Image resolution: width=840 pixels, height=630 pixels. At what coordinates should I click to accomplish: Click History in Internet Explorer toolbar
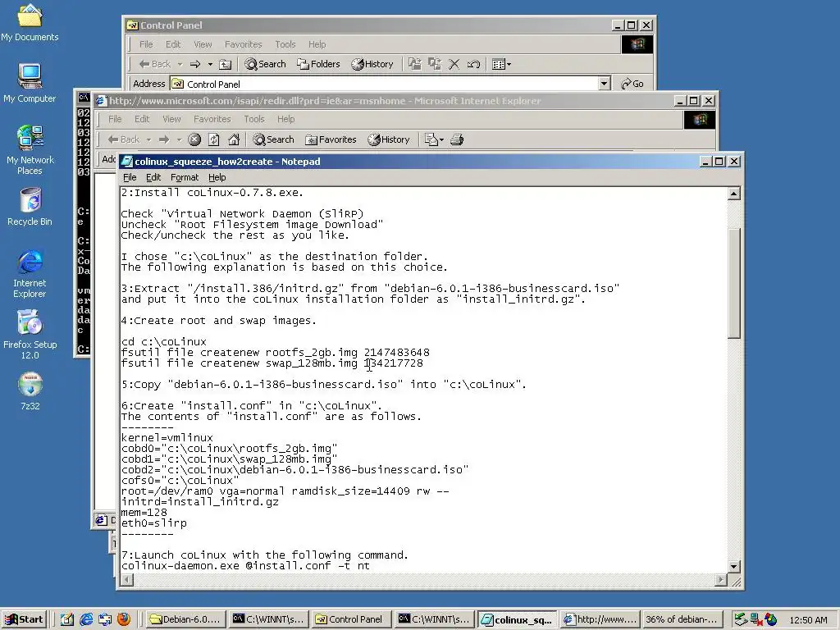point(388,139)
